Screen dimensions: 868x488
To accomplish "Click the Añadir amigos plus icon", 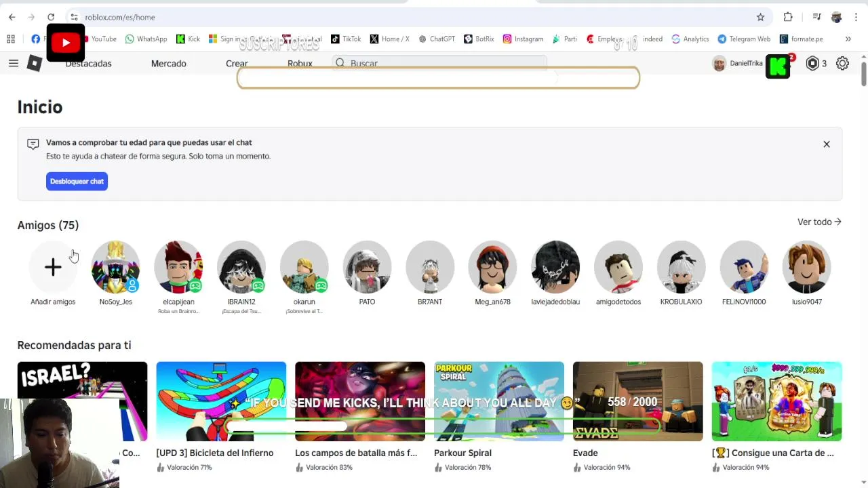I will point(53,267).
